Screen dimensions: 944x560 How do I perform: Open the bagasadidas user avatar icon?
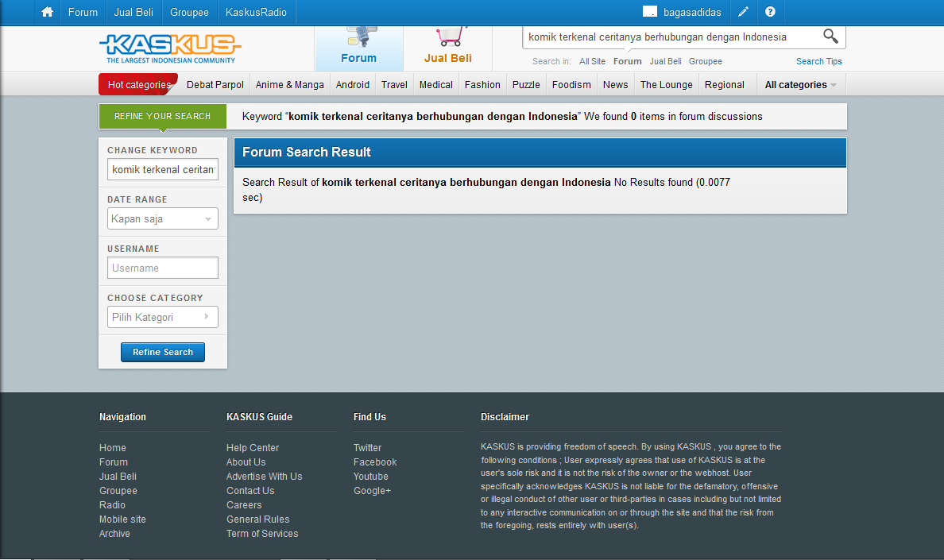(650, 11)
